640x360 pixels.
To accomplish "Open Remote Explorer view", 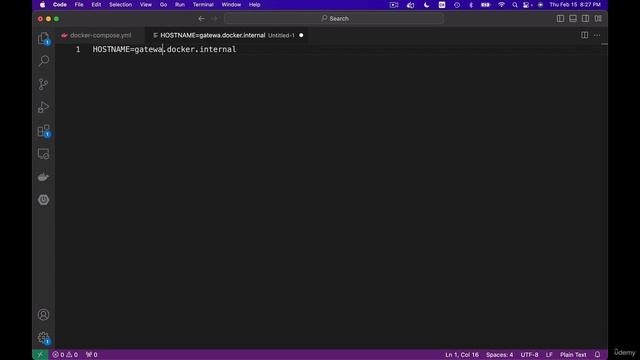I will point(43,154).
